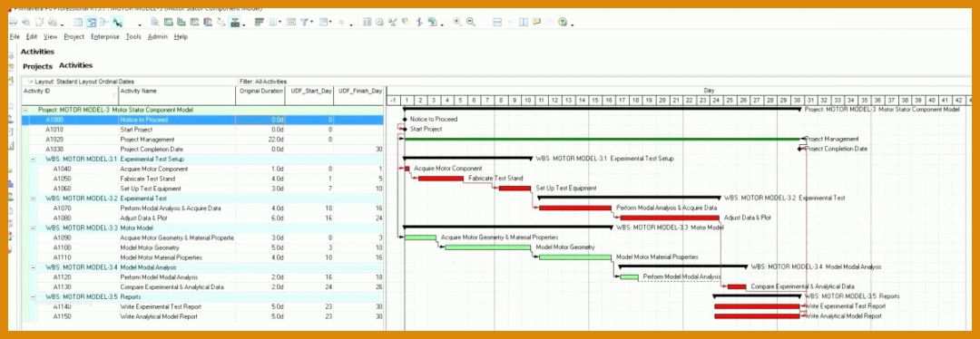The image size is (980, 339).
Task: Collapse WBS MOTOR MODEL-3.4 Model Modal Analysis
Action: tap(33, 267)
